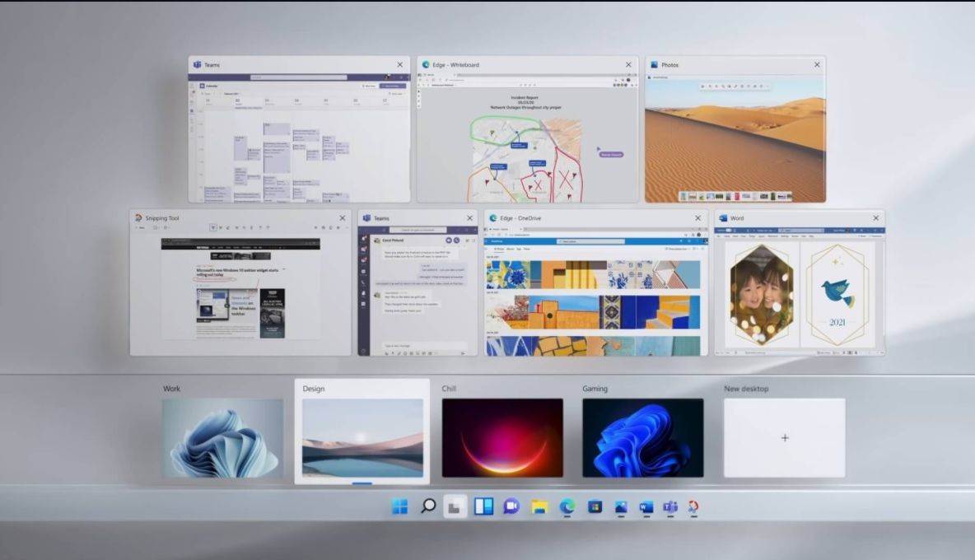Click the Search icon on the taskbar
This screenshot has width=975, height=560.
click(x=429, y=508)
